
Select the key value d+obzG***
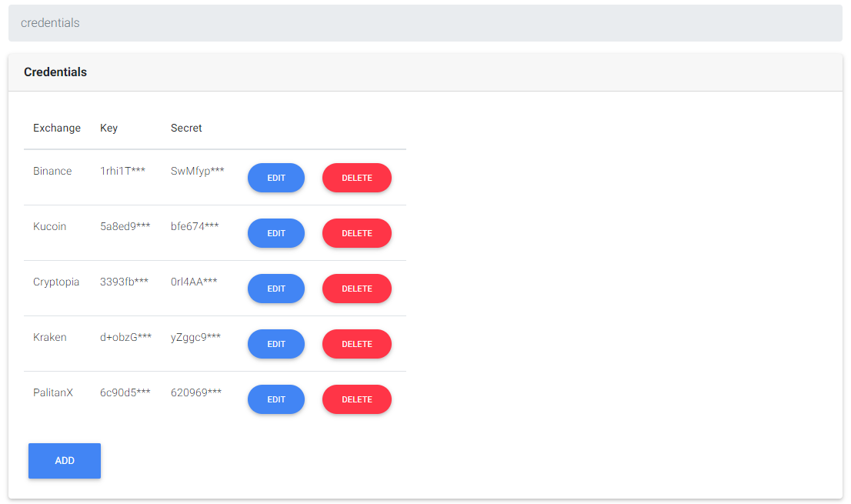126,337
